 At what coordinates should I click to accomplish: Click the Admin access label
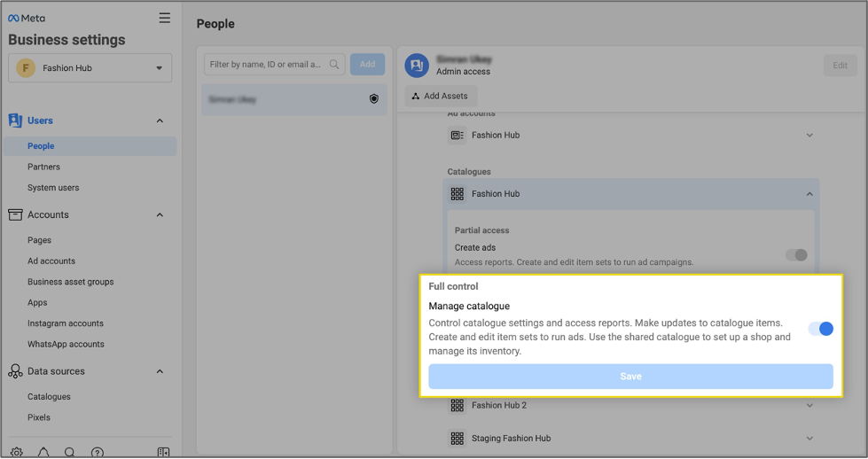(x=463, y=72)
